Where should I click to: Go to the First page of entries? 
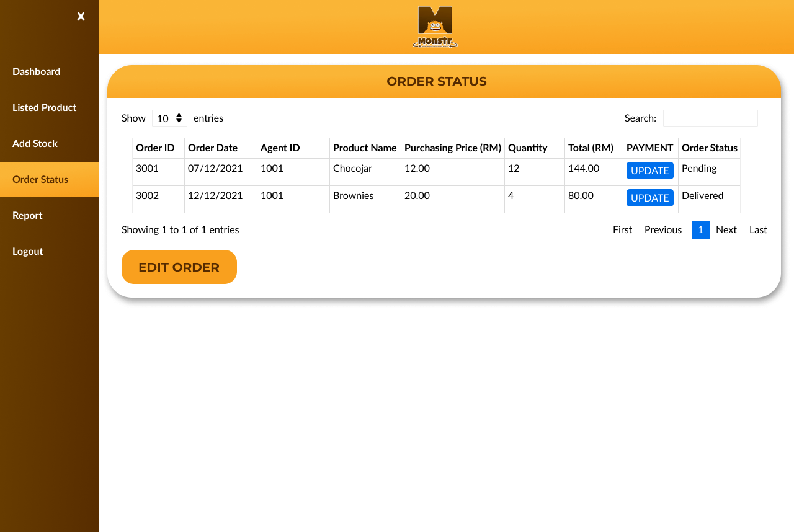[622, 229]
